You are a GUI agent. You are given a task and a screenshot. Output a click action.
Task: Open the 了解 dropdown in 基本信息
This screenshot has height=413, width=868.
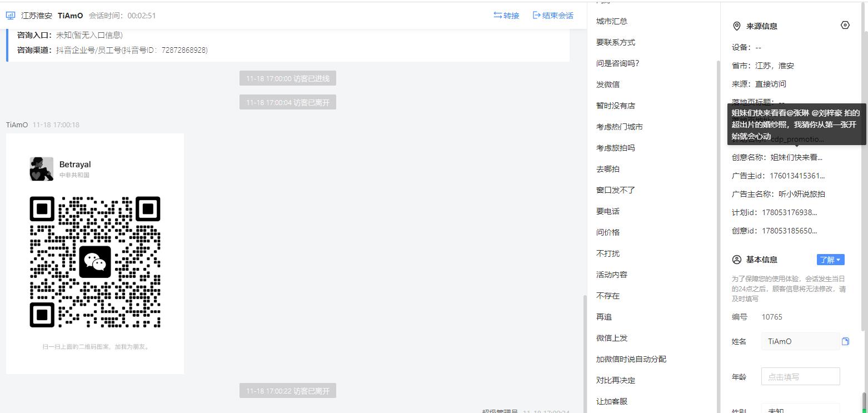tap(831, 260)
